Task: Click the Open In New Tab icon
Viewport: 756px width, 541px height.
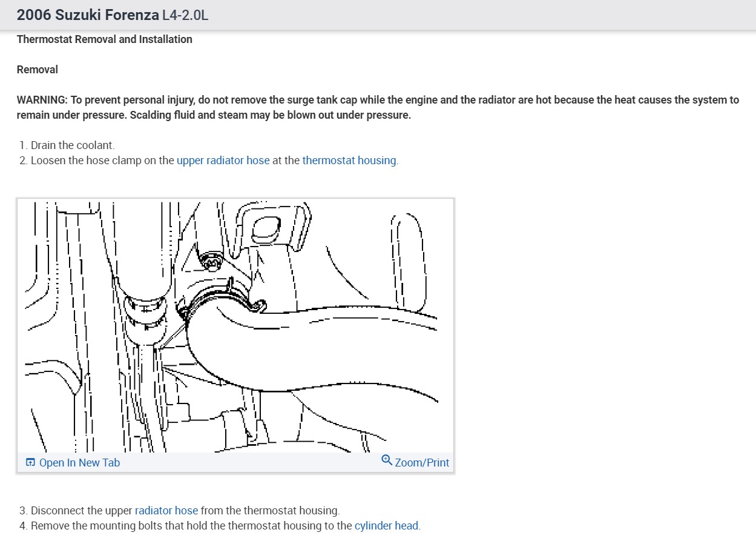Action: pyautogui.click(x=30, y=463)
